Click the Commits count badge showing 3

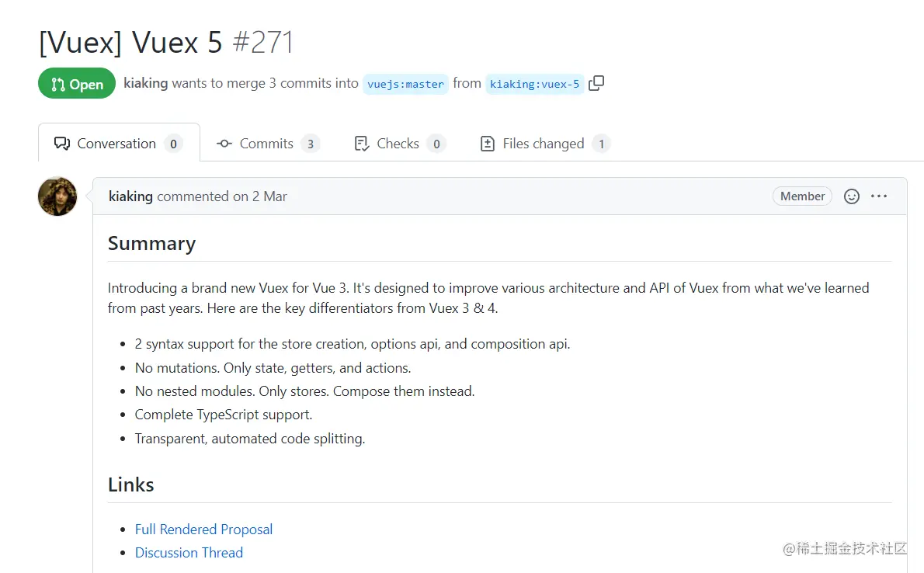pos(311,144)
